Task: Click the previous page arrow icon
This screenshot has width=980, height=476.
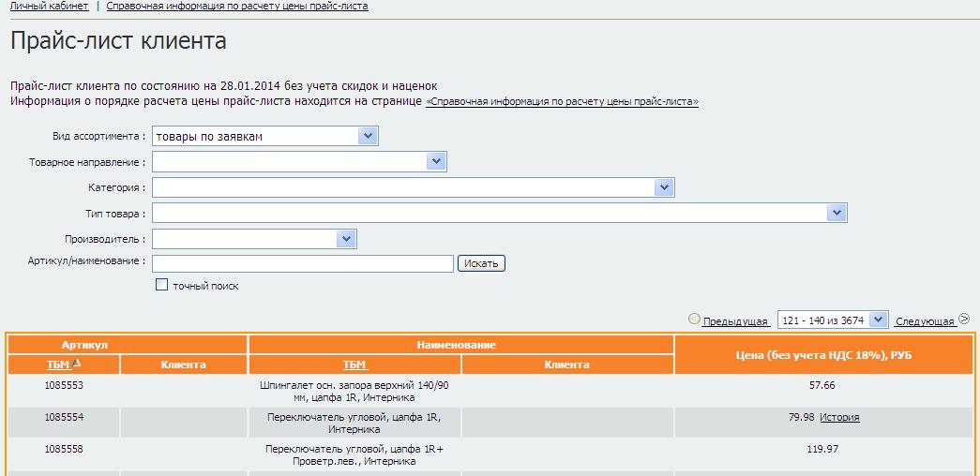Action: point(694,320)
